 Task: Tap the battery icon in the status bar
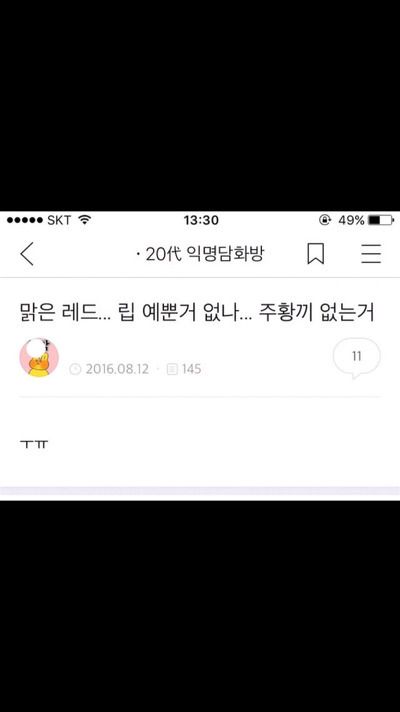coord(381,220)
